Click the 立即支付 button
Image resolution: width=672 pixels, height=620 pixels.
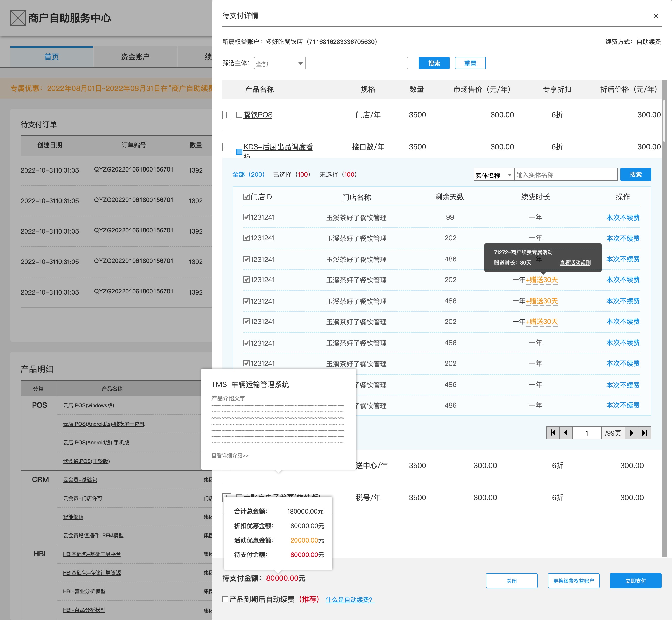click(635, 581)
